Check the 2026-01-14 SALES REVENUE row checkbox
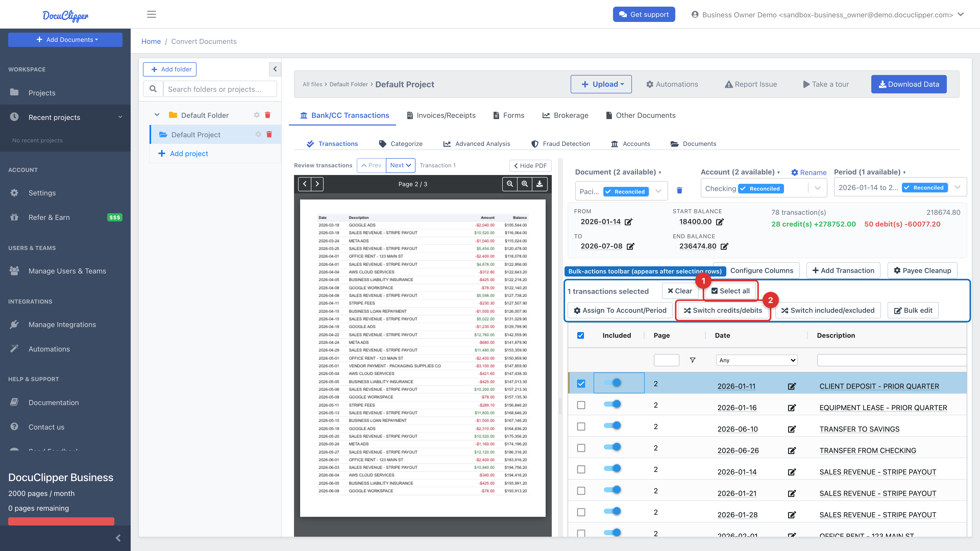 [581, 470]
